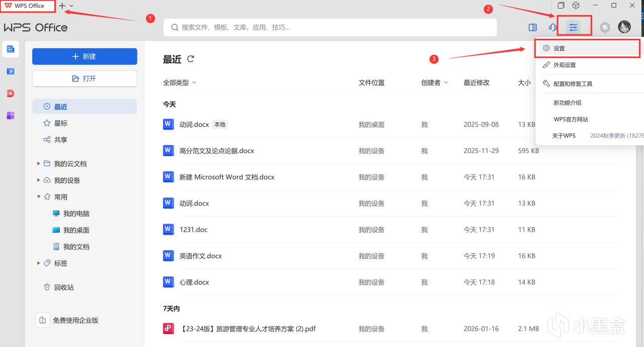Viewport: 644px width, 347px height.
Task: Click 免费使用企业版 button
Action: tap(67, 320)
